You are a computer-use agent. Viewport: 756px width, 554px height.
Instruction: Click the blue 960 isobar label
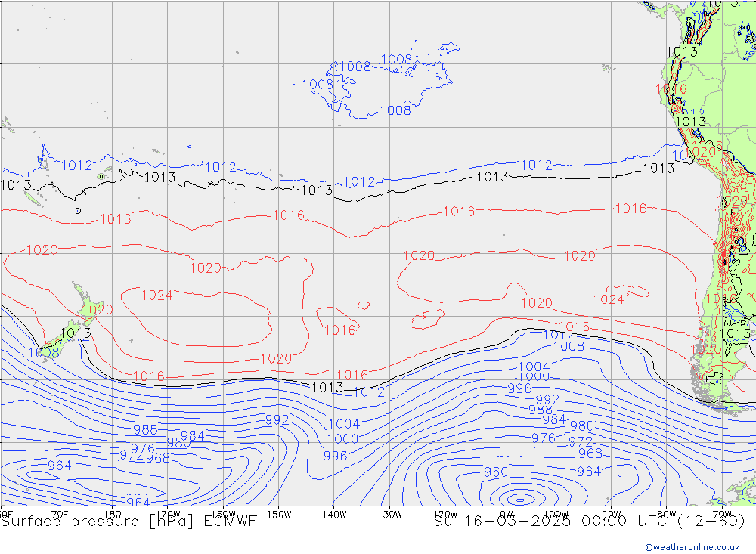[x=496, y=472]
